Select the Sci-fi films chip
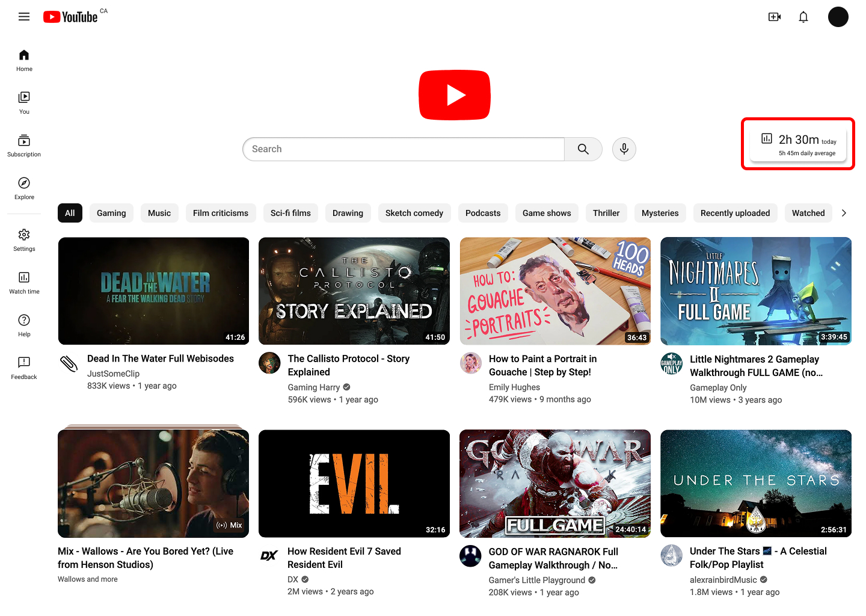 pos(290,213)
